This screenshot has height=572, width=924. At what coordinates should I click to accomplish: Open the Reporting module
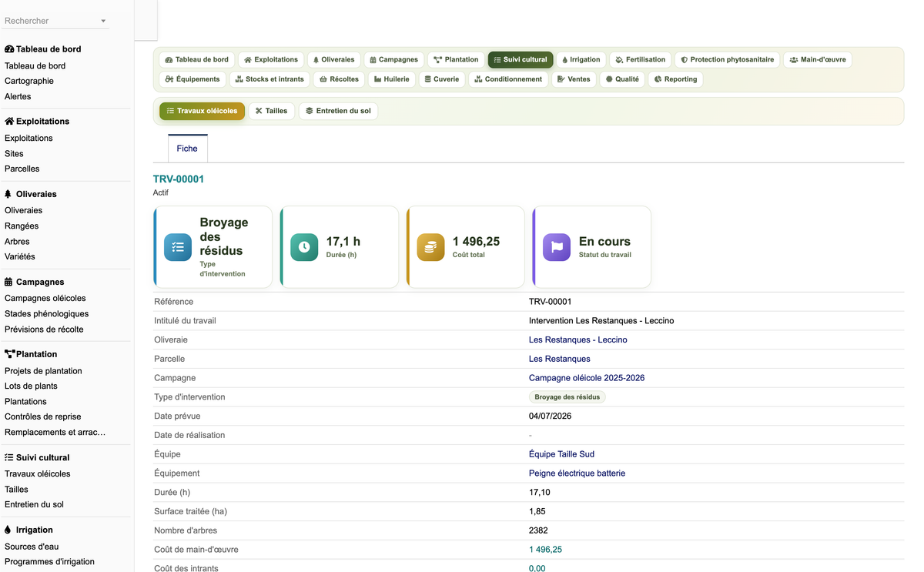pyautogui.click(x=676, y=79)
